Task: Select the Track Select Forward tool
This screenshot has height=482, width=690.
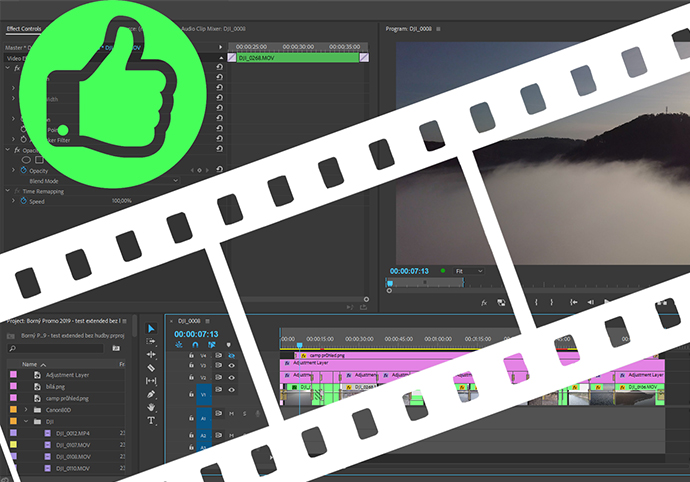Action: point(150,341)
